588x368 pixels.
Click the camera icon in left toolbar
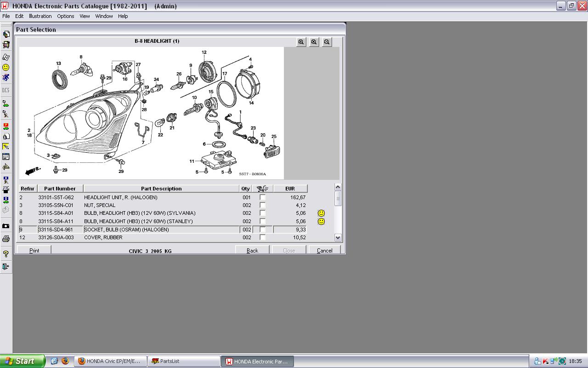click(x=6, y=226)
